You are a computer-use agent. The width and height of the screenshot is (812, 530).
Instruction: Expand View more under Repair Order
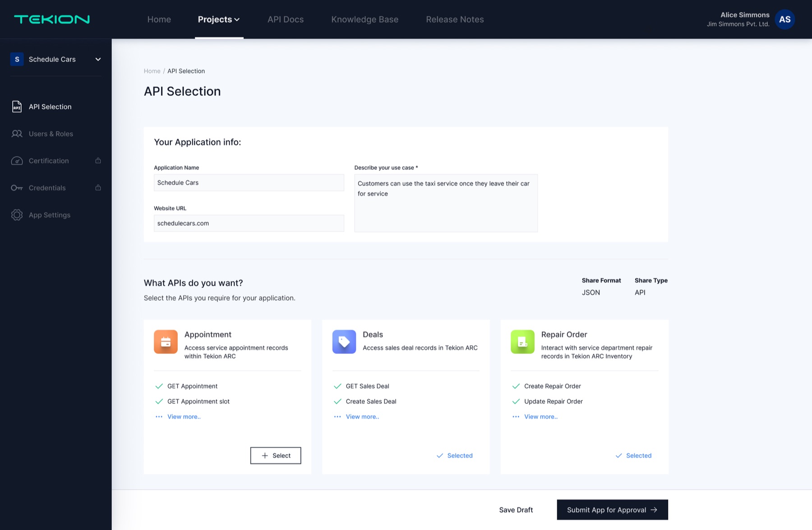[x=541, y=417]
